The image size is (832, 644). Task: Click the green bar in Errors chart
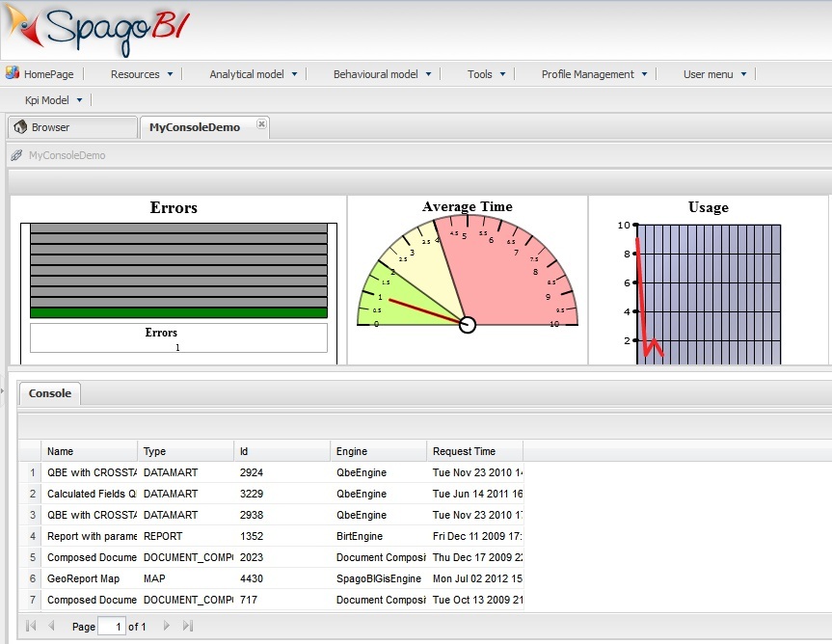coord(178,312)
